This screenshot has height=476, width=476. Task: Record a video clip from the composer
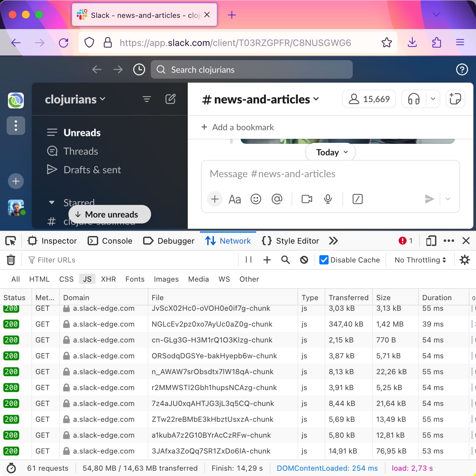tap(306, 199)
